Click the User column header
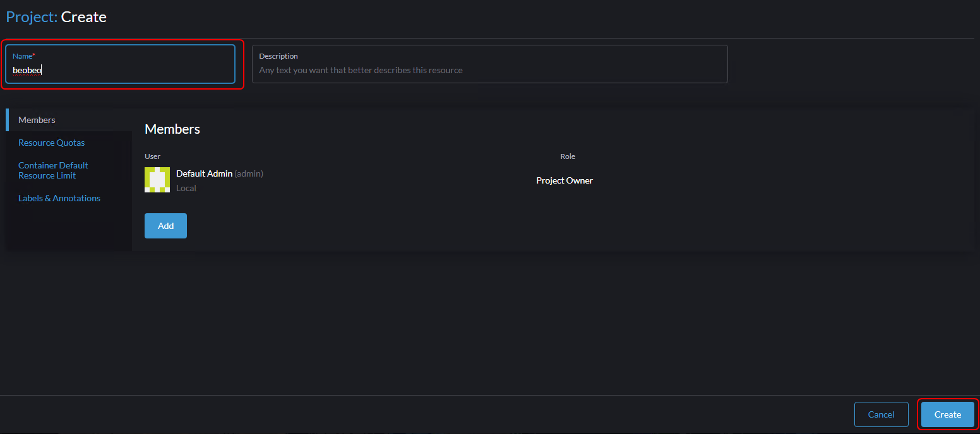Viewport: 980px width, 434px height. (152, 156)
